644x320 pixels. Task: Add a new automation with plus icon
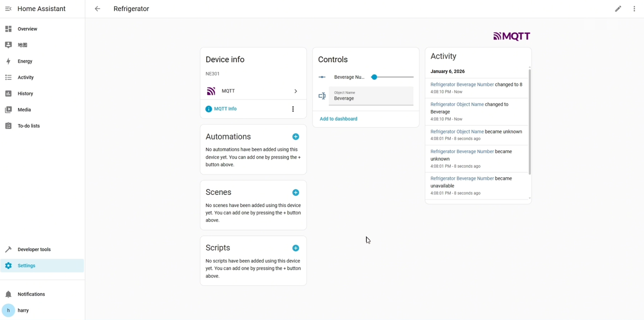coord(295,137)
